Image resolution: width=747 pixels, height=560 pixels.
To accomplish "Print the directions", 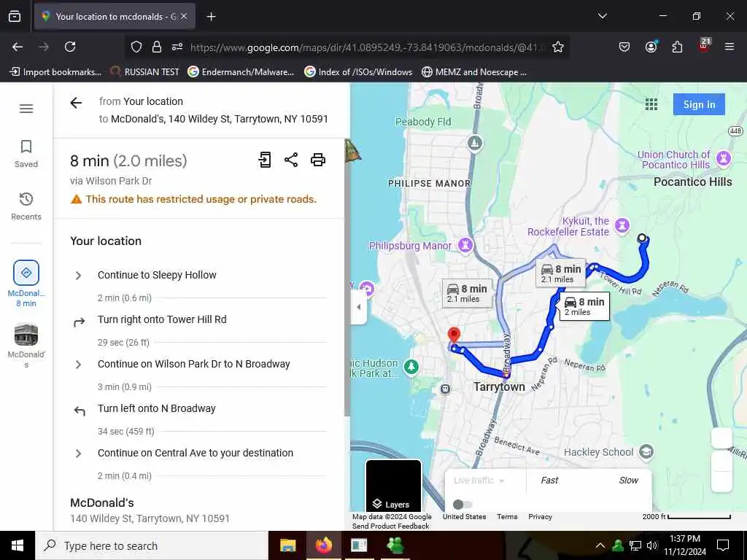I will (318, 160).
